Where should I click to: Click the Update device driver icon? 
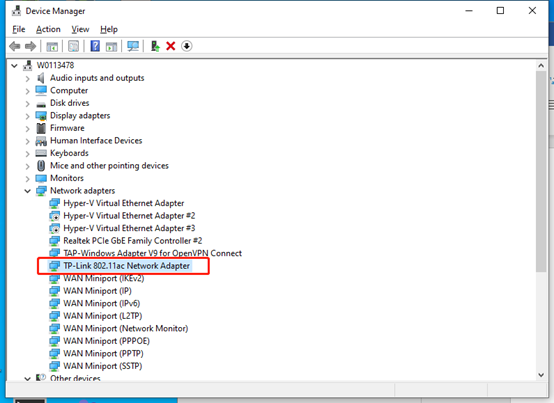pyautogui.click(x=155, y=46)
